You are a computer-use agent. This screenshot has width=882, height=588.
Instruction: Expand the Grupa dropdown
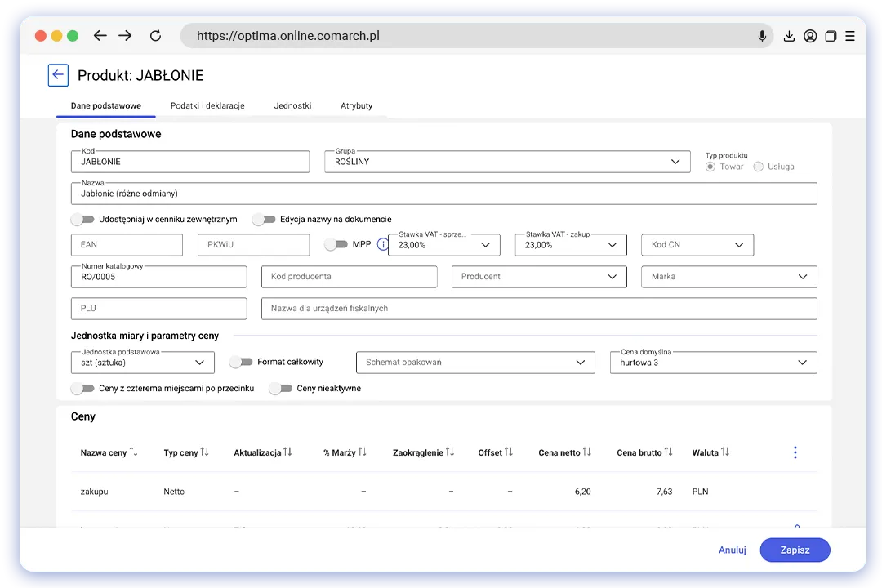[675, 162]
